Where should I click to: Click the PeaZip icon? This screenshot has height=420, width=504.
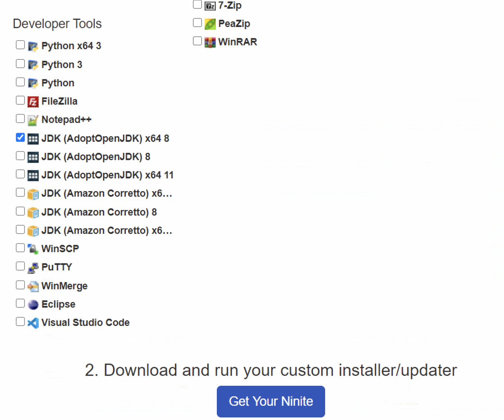[x=209, y=24]
